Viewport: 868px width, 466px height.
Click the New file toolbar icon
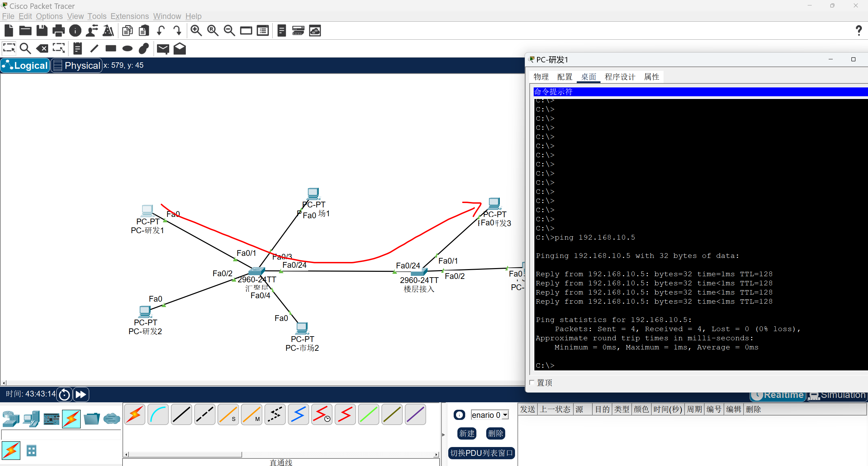click(9, 31)
